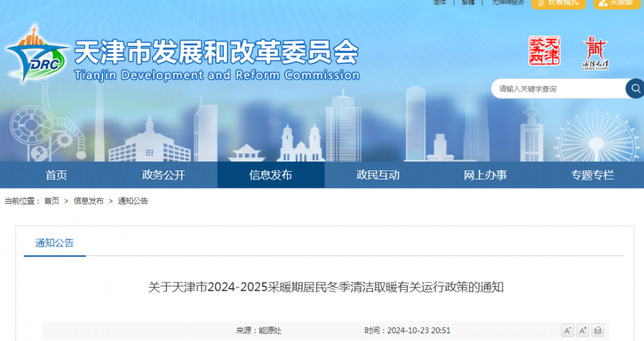Click the search magnifier icon

(635, 89)
